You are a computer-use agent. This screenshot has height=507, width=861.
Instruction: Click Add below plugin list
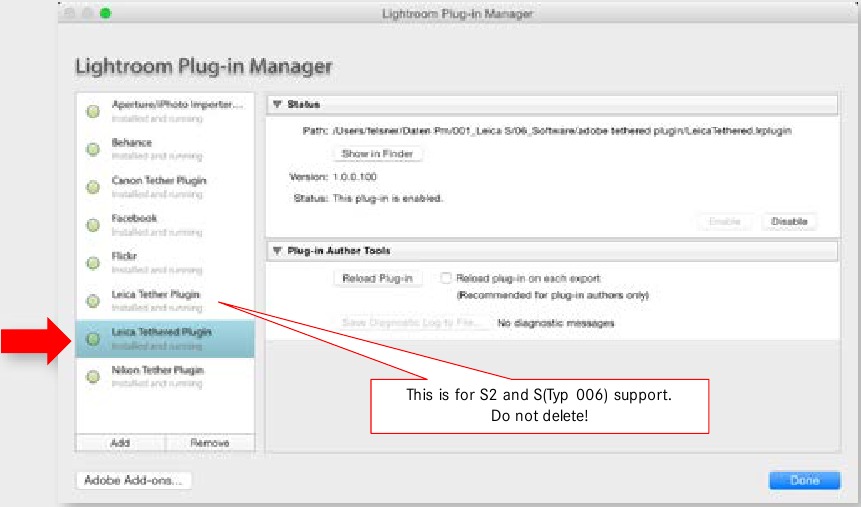(120, 443)
